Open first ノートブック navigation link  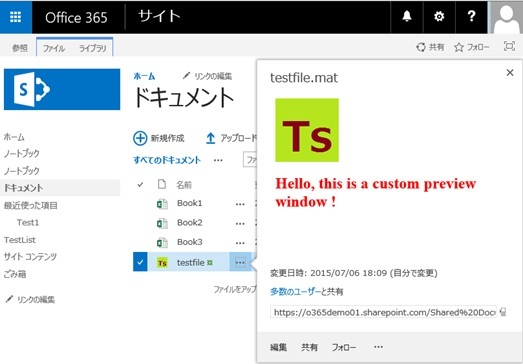coord(22,153)
